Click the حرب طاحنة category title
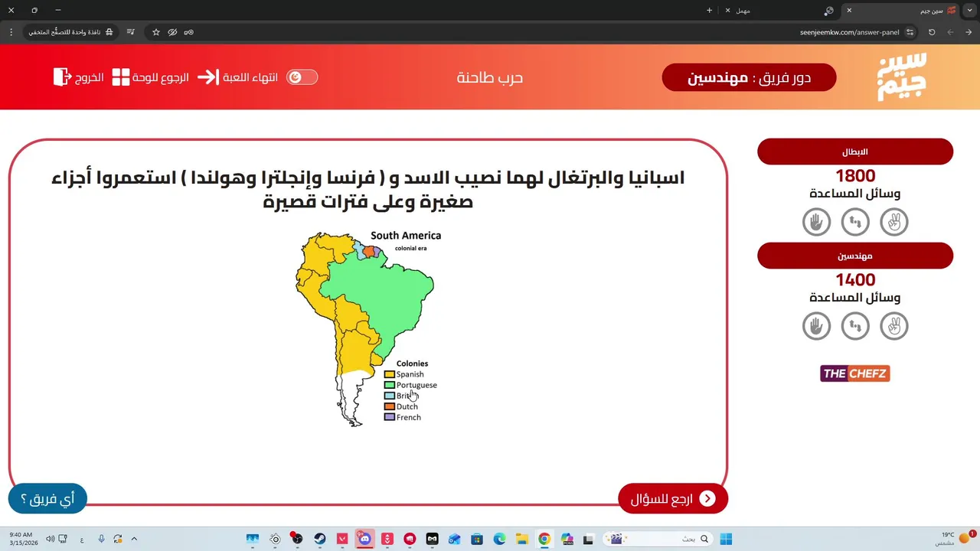 (x=490, y=77)
